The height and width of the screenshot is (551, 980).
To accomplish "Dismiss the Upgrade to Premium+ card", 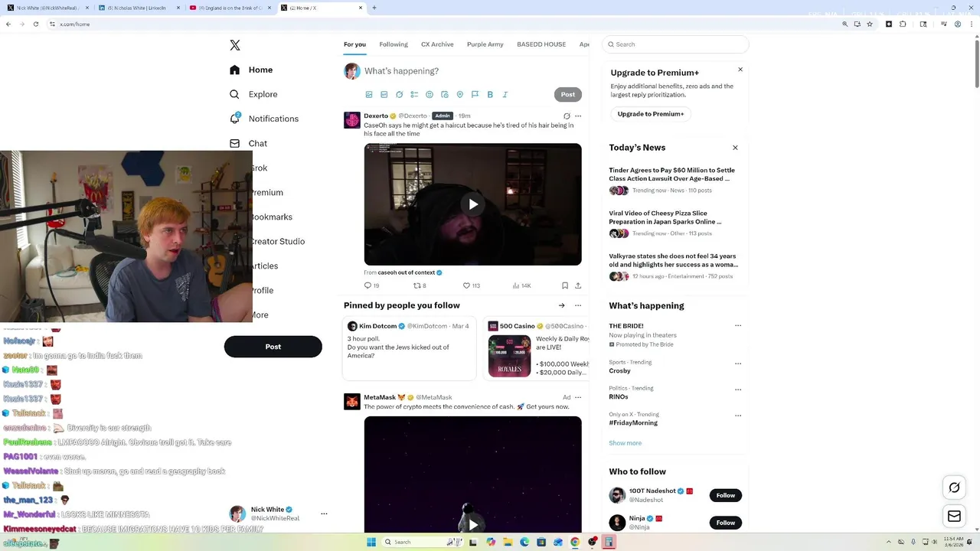I will click(740, 70).
